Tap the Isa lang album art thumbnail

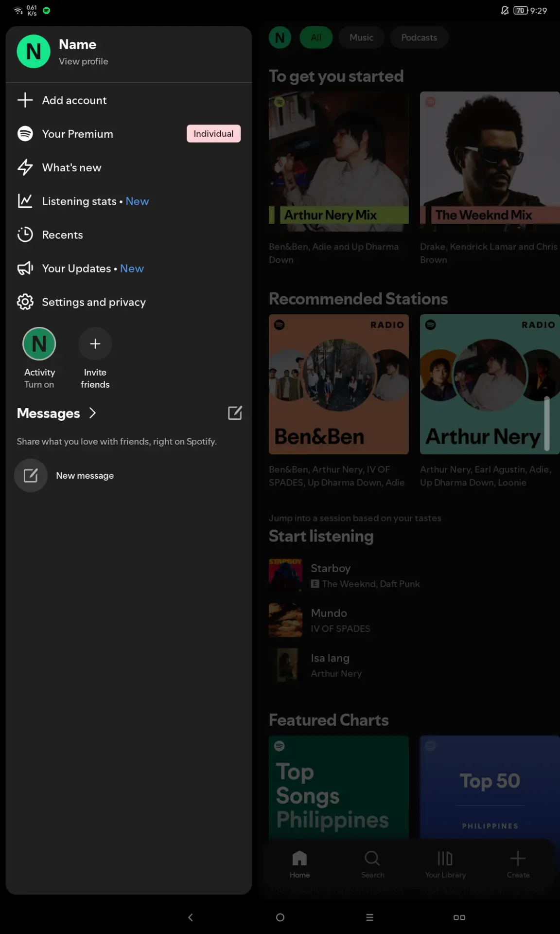[286, 665]
